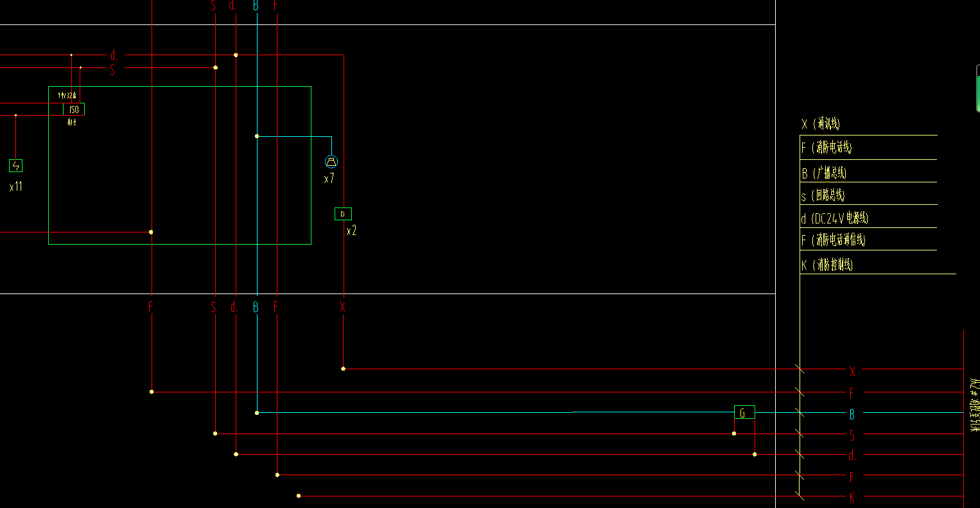
Task: Select legend entry B (广播总线)
Action: [824, 173]
